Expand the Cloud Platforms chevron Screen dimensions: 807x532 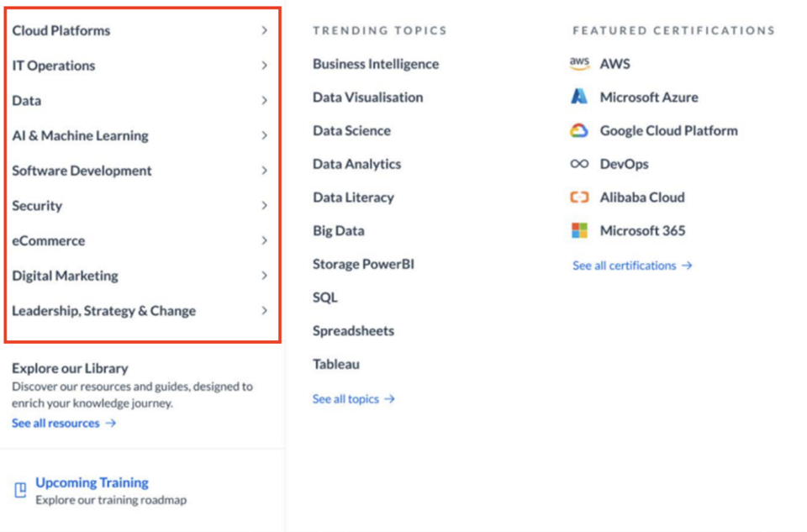tap(264, 30)
